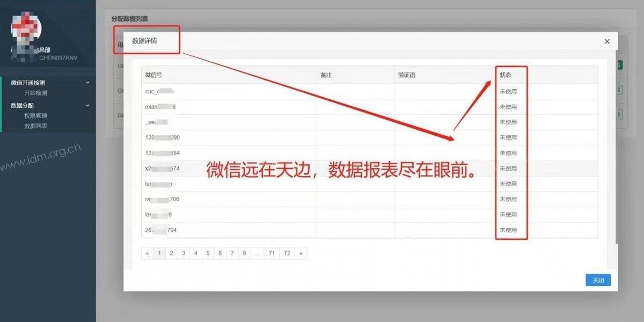Select the WeChat ID ending in 090
The width and height of the screenshot is (644, 322).
(162, 137)
